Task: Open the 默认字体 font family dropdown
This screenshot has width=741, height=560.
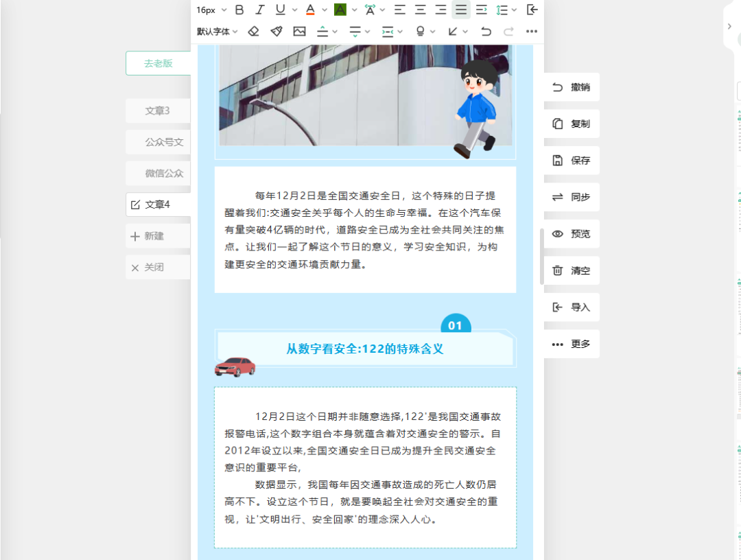Action: click(217, 32)
